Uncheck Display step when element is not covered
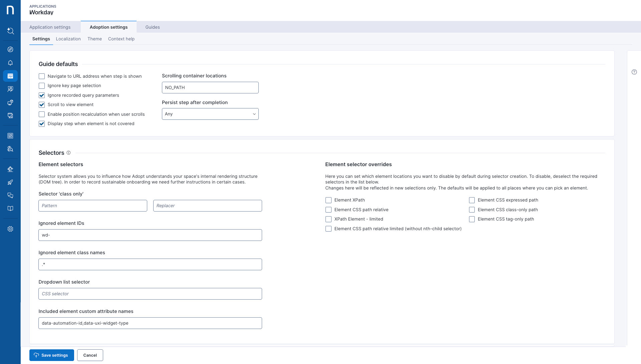Screen dimensions: 641x364 [x=42, y=124]
